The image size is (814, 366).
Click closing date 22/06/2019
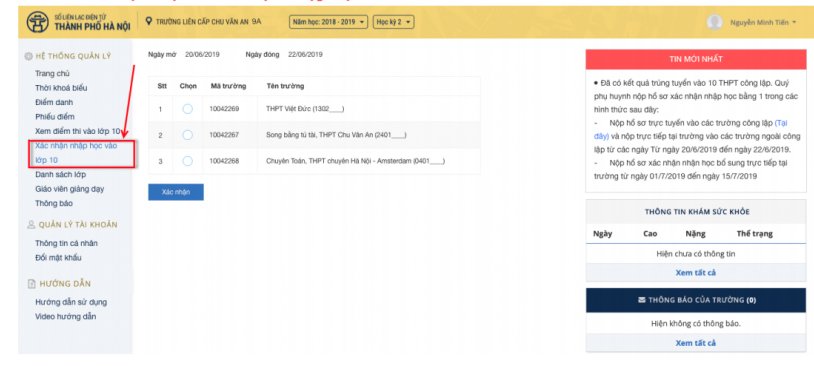pyautogui.click(x=305, y=55)
